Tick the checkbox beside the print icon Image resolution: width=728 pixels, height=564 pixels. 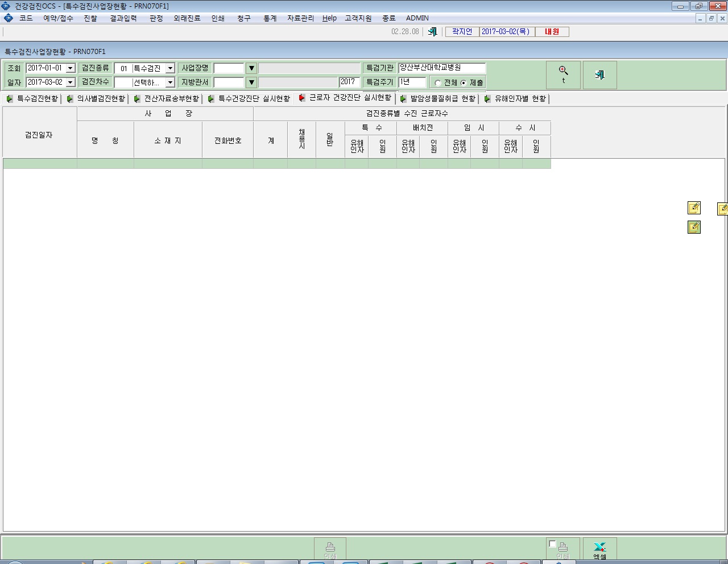[x=552, y=544]
